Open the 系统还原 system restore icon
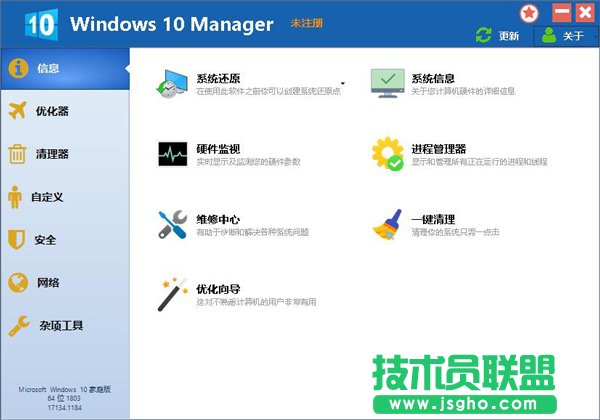The height and width of the screenshot is (420, 600). [x=172, y=84]
